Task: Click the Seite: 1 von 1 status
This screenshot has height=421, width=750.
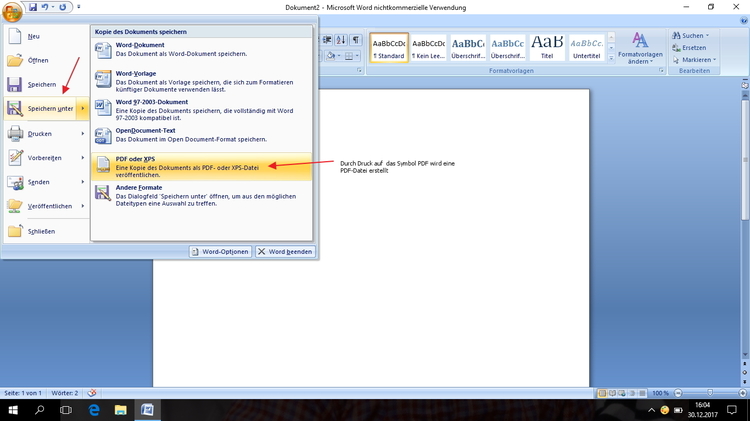Action: coord(23,393)
